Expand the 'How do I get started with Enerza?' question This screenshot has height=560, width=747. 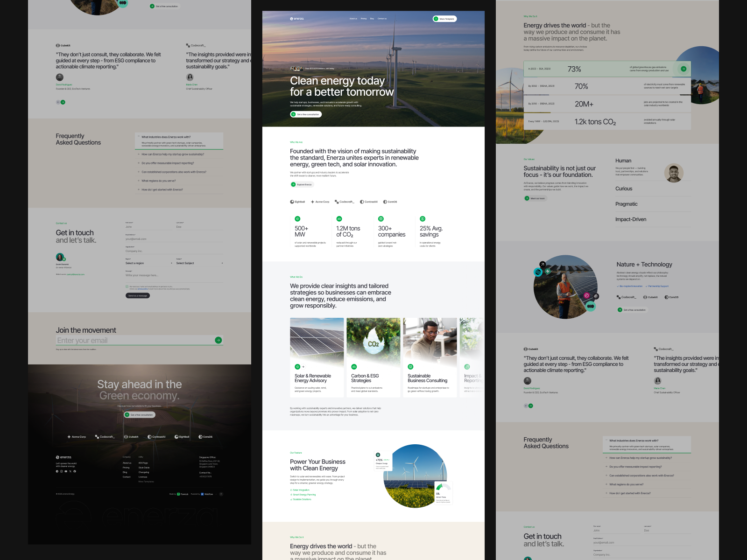162,189
